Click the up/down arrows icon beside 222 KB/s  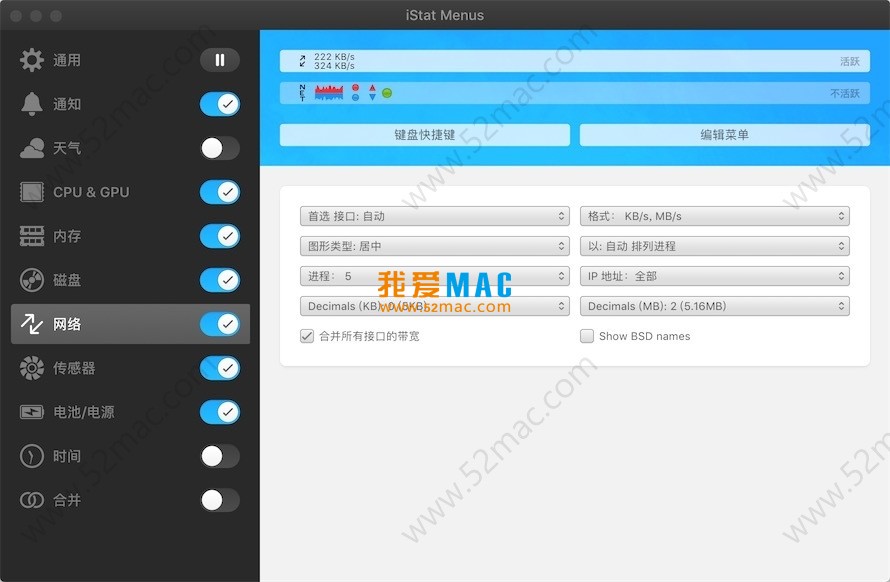point(303,61)
